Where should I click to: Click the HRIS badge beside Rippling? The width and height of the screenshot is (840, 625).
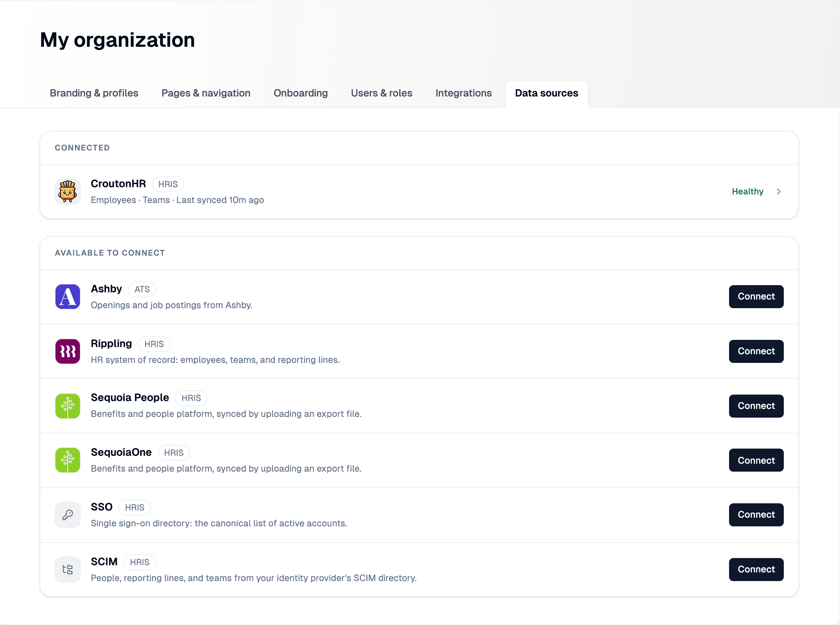[x=154, y=344]
